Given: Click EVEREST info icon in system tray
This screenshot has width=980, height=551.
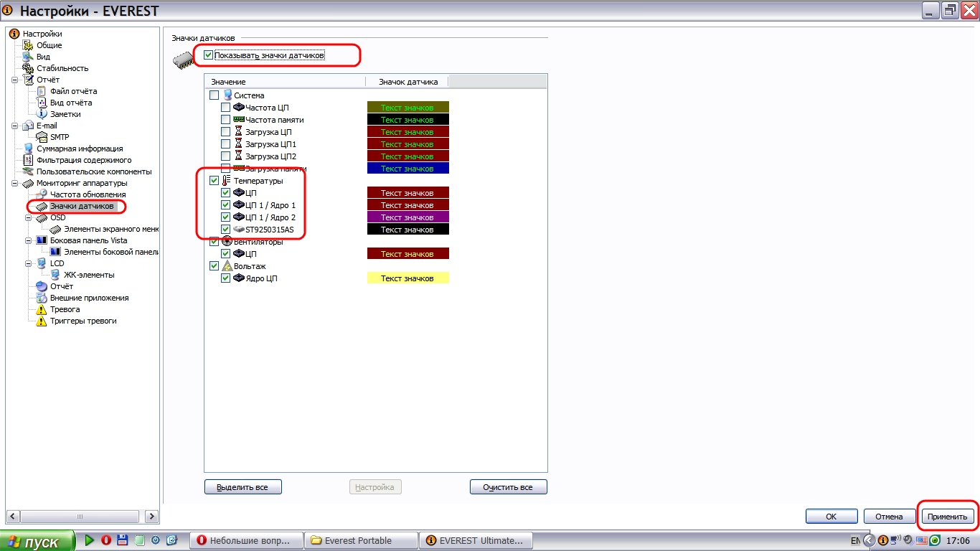Looking at the screenshot, I should click(x=883, y=540).
